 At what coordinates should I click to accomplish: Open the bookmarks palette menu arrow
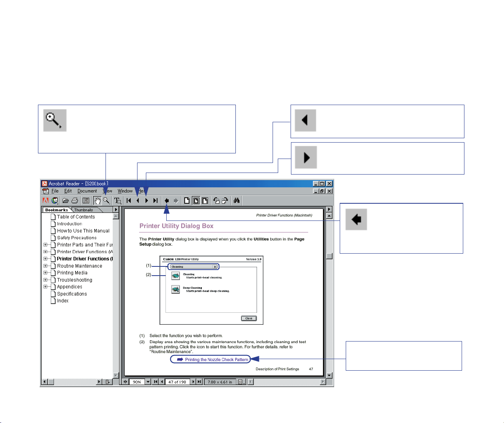(116, 210)
